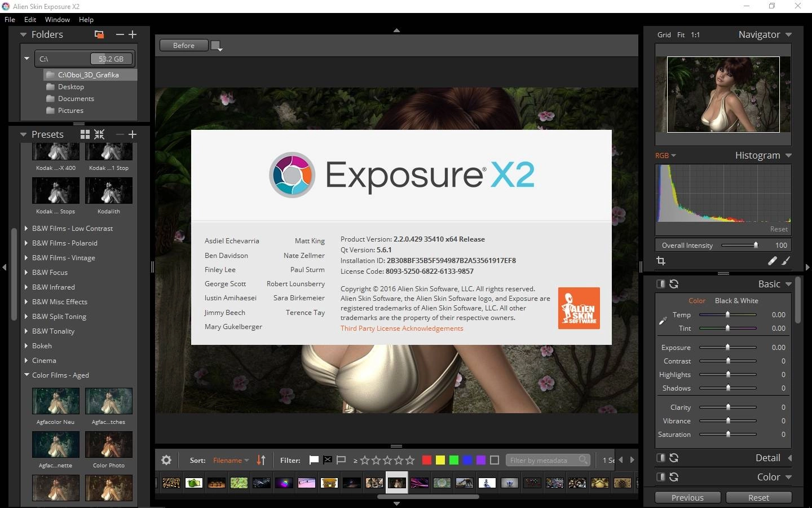Click the Reset button at bottom right

(758, 498)
